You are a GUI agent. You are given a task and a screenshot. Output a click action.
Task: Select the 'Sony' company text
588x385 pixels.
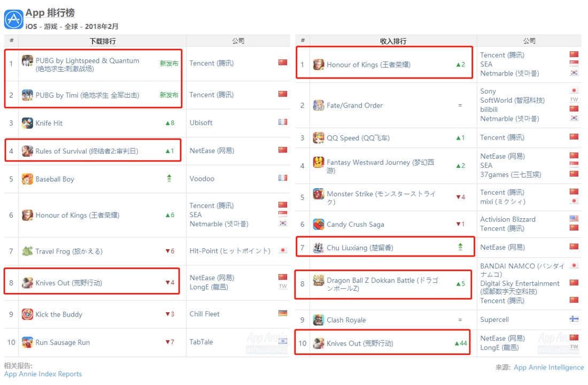click(488, 91)
